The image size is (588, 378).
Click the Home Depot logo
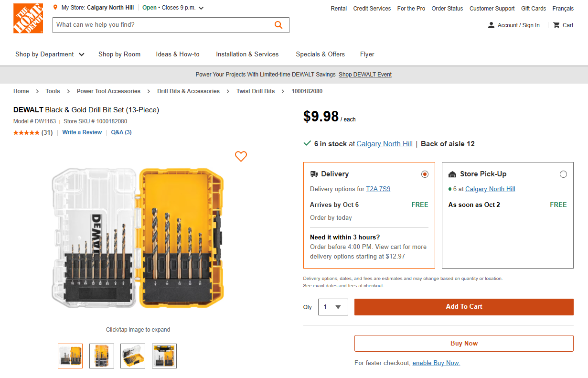[x=28, y=18]
